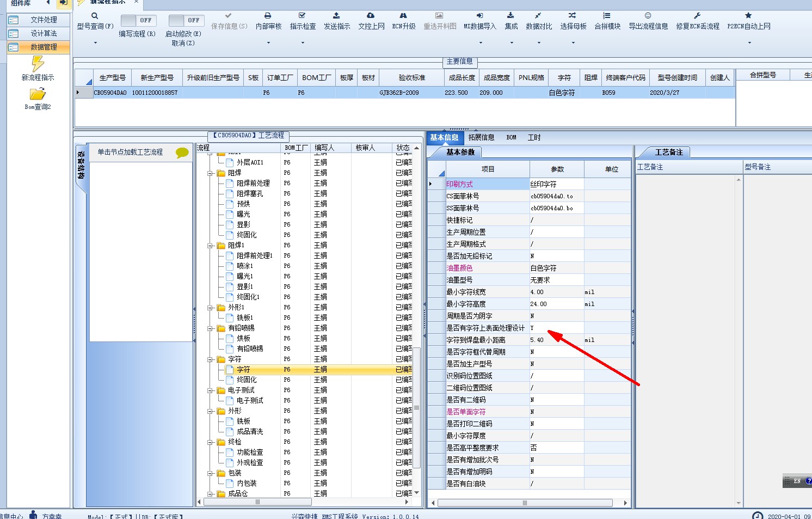Click parameter table horizontal scrollbar right arrow
Viewport: 812px width, 519px height.
pyautogui.click(x=625, y=503)
